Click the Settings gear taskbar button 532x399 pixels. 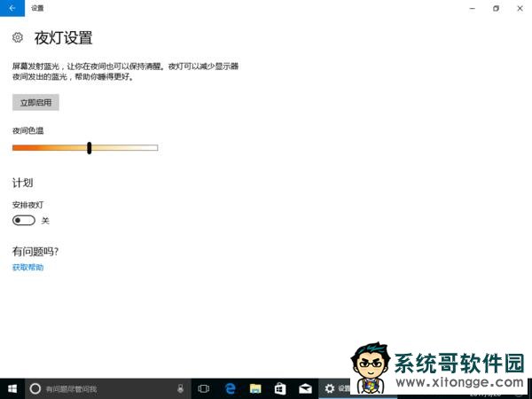click(x=334, y=389)
